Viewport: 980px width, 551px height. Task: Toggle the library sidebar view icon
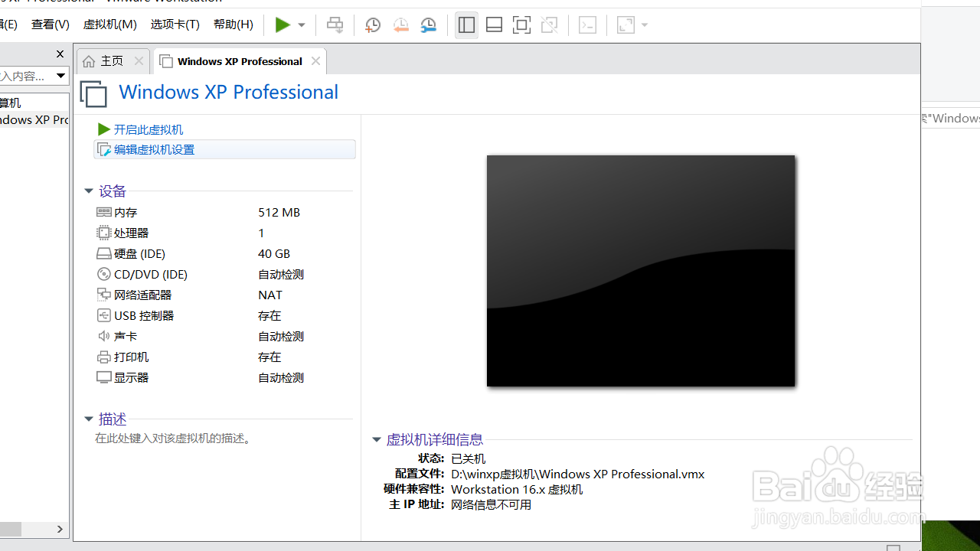(466, 25)
